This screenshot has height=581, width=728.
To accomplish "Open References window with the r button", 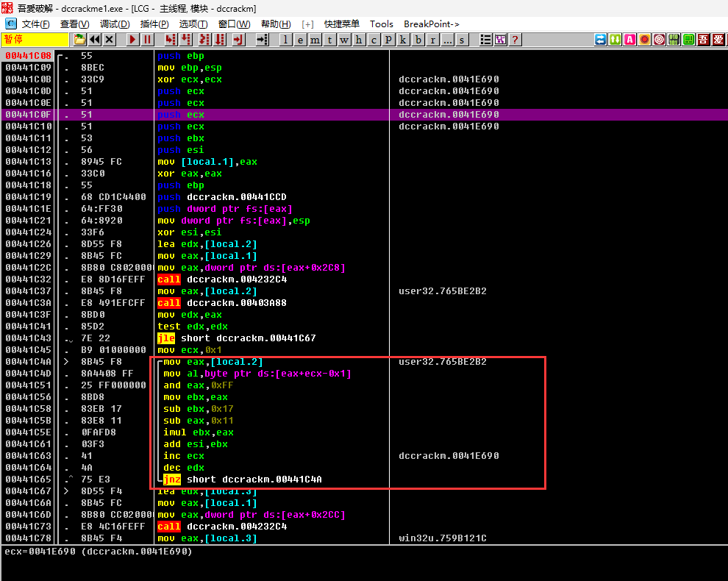I will 432,40.
